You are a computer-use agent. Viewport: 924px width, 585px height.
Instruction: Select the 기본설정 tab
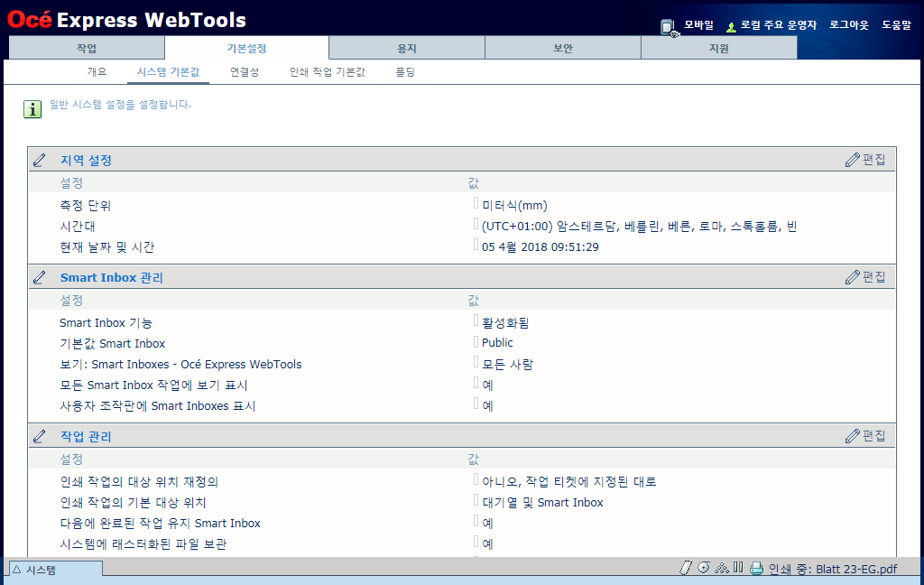[x=247, y=49]
